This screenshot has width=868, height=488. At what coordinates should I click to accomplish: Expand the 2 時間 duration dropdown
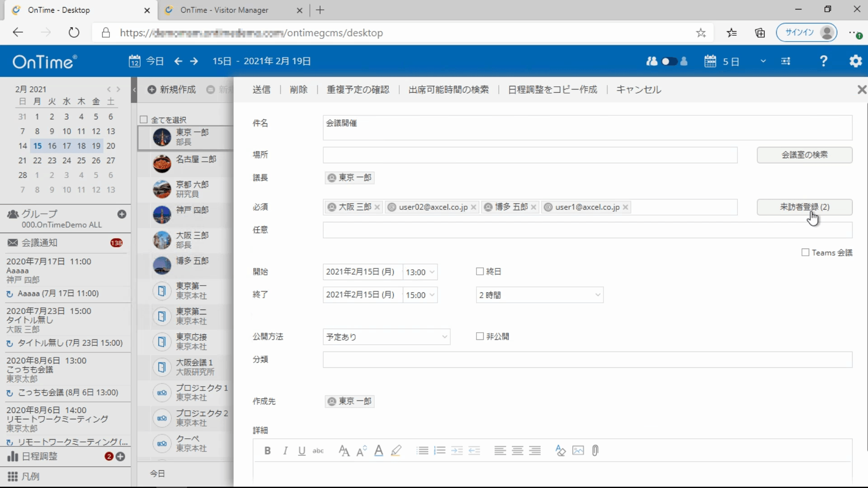(539, 295)
